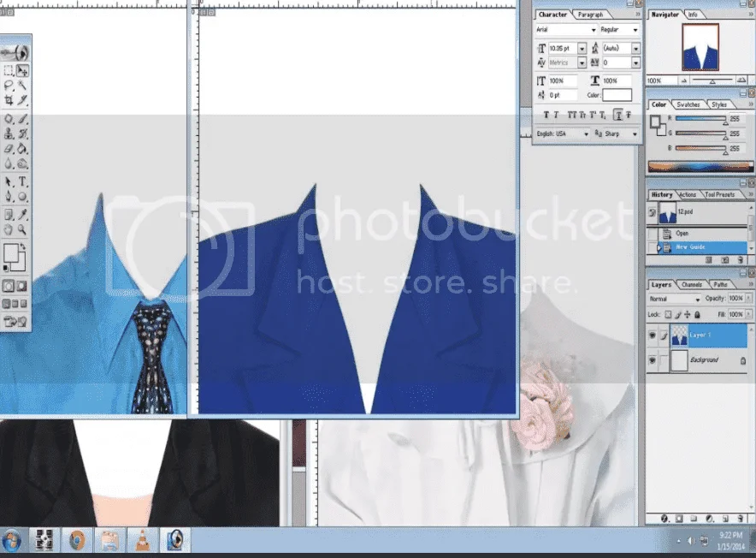Select the Zoom tool
This screenshot has height=558, width=756.
point(22,229)
